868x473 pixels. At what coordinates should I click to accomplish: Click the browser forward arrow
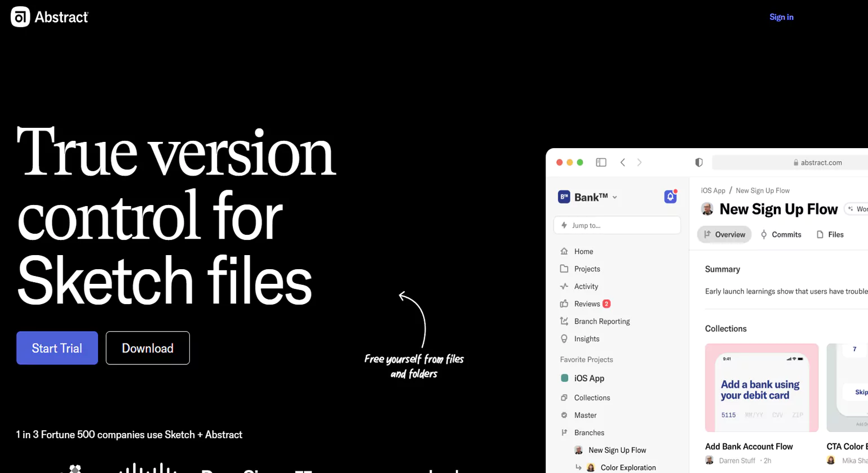[x=639, y=162]
